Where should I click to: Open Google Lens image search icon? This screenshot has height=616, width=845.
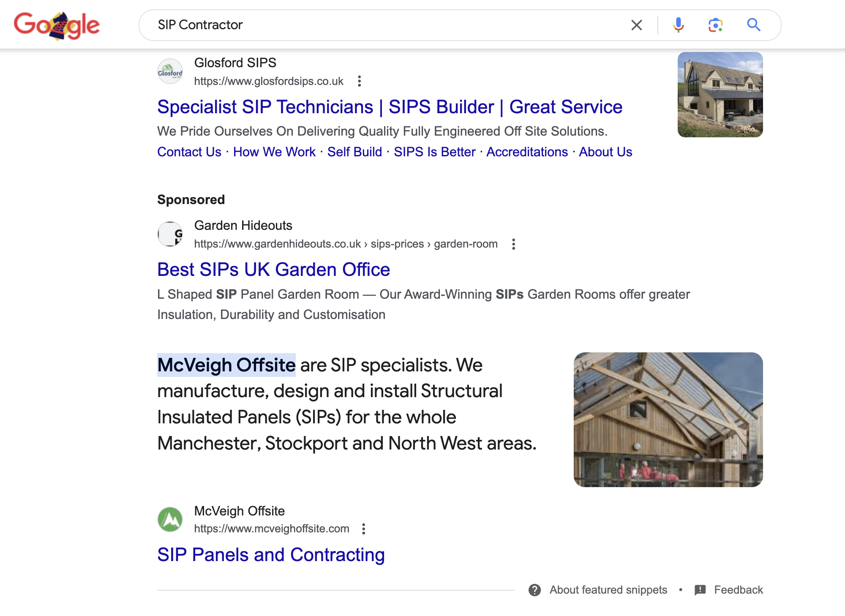715,25
